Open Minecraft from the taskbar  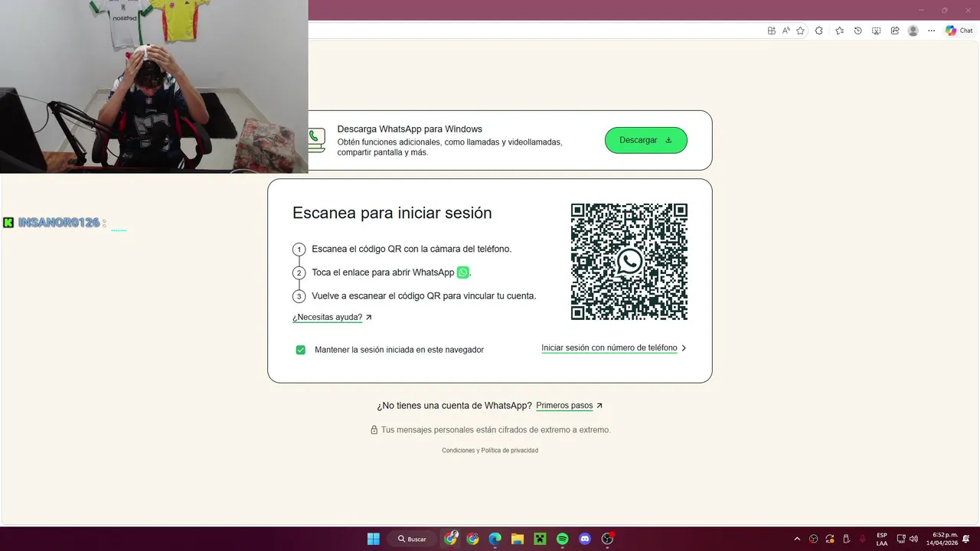pos(540,539)
